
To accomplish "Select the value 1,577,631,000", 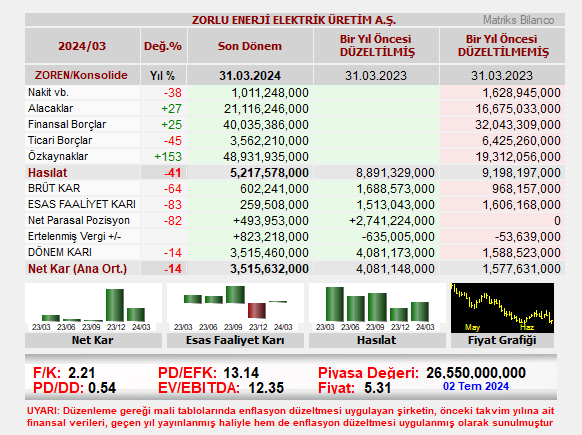I will pyautogui.click(x=521, y=269).
